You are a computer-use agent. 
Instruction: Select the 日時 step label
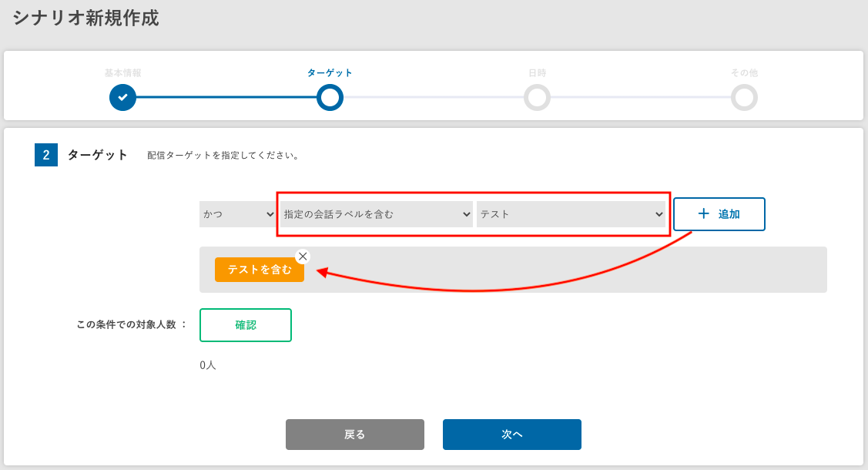tap(537, 73)
